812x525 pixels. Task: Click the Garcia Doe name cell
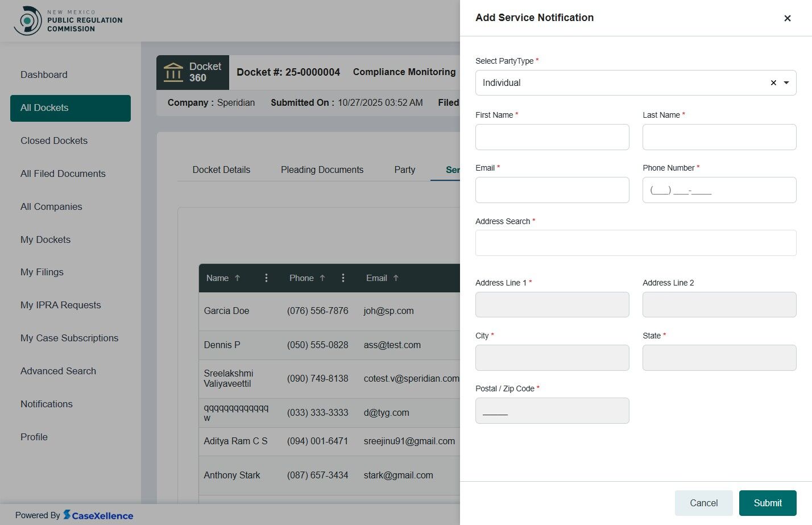[226, 311]
